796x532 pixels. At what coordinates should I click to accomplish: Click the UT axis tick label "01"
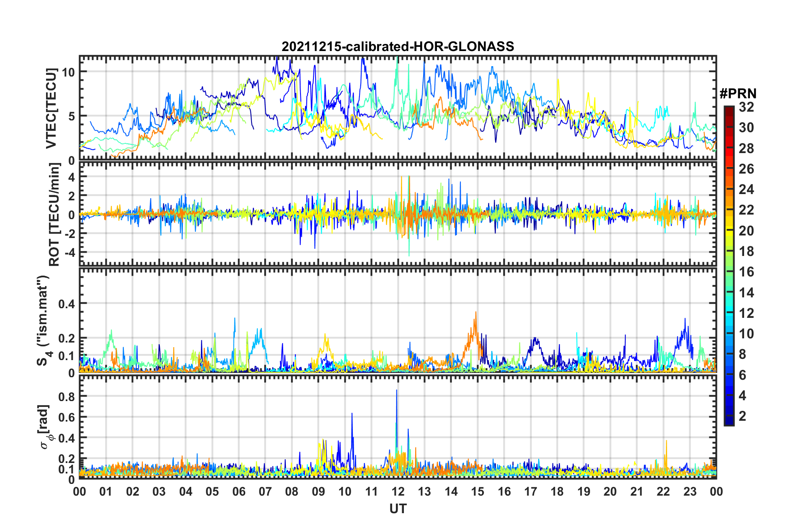(106, 491)
